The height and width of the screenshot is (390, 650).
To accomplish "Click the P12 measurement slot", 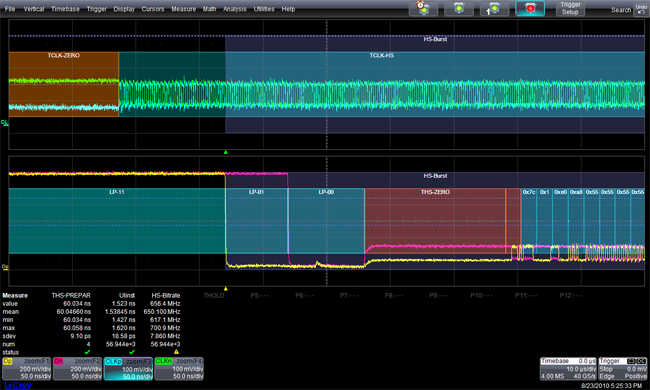I will pos(571,296).
